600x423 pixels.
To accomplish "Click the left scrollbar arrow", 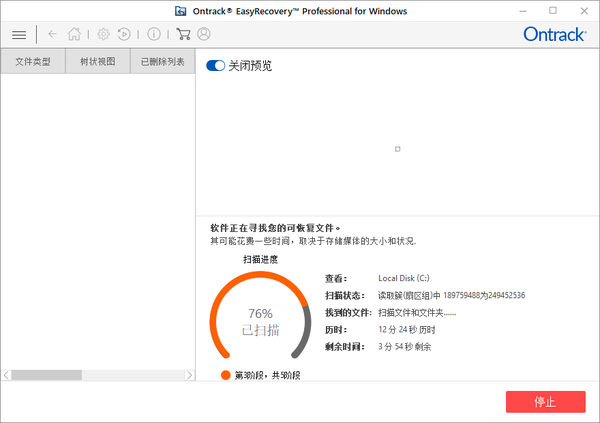I will click(x=6, y=375).
